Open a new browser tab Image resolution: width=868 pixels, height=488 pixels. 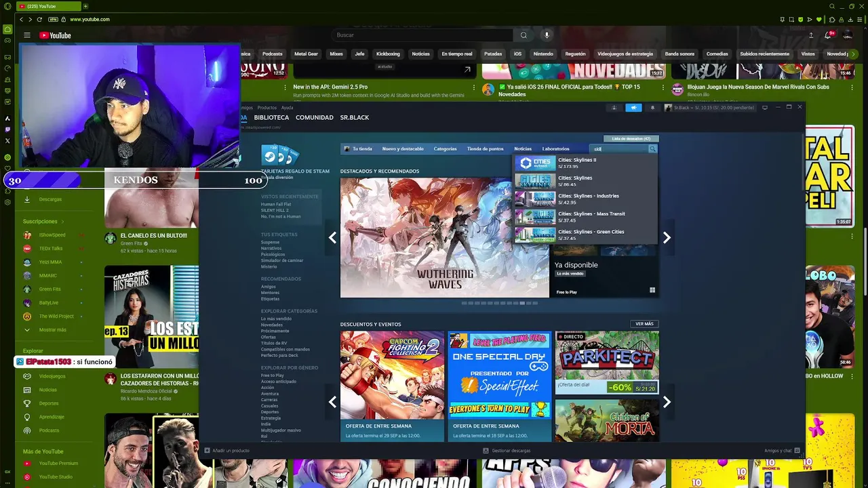pos(85,6)
